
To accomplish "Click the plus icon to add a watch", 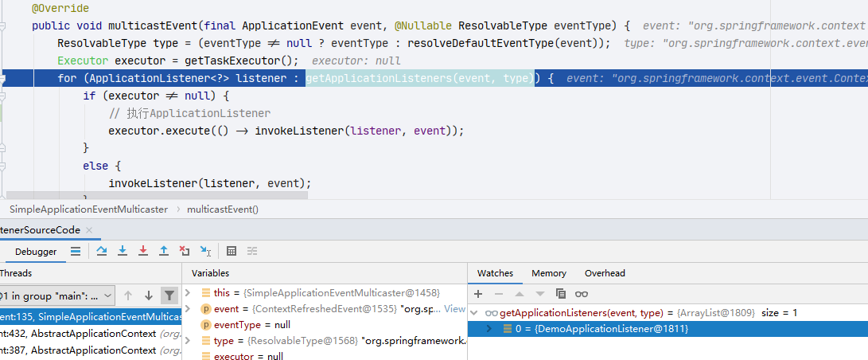I will [478, 294].
